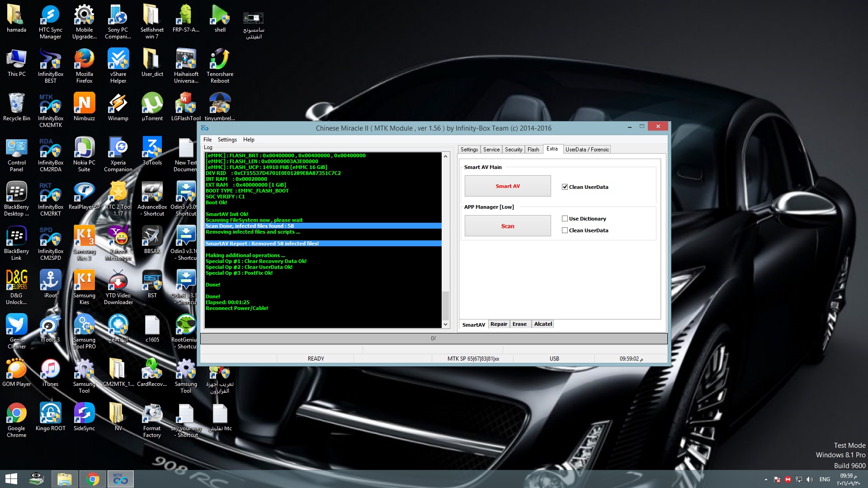The width and height of the screenshot is (868, 488).
Task: Switch to the Flash tab
Action: (x=533, y=150)
